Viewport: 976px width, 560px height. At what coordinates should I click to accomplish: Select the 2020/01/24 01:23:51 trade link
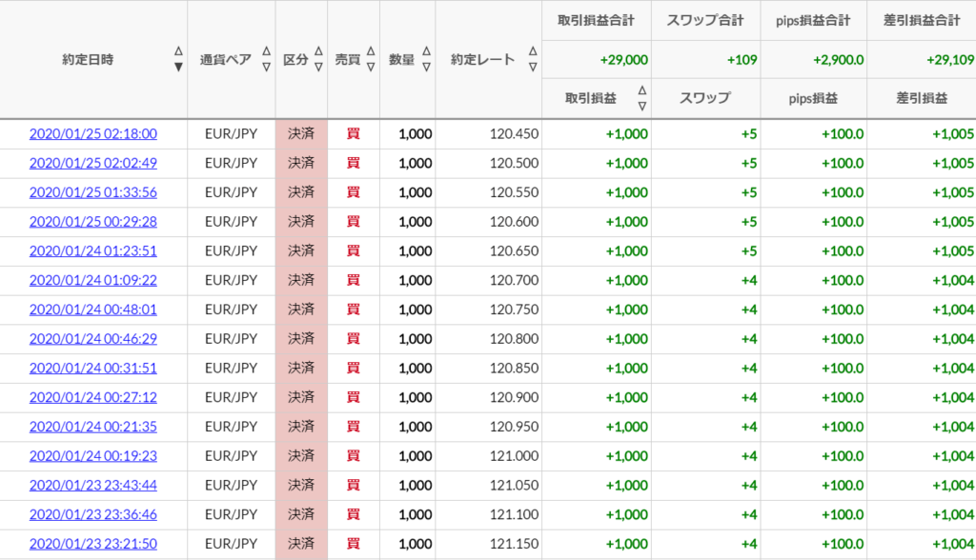[93, 250]
